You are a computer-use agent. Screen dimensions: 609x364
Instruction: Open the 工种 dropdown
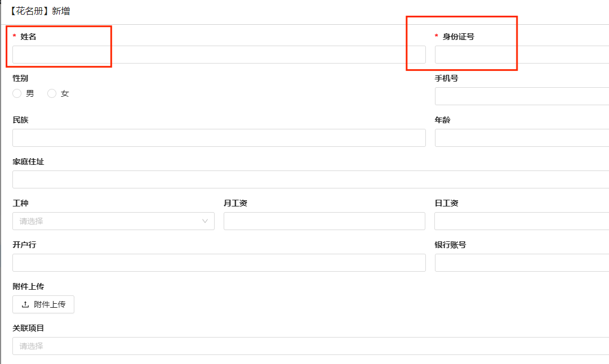[x=113, y=221]
